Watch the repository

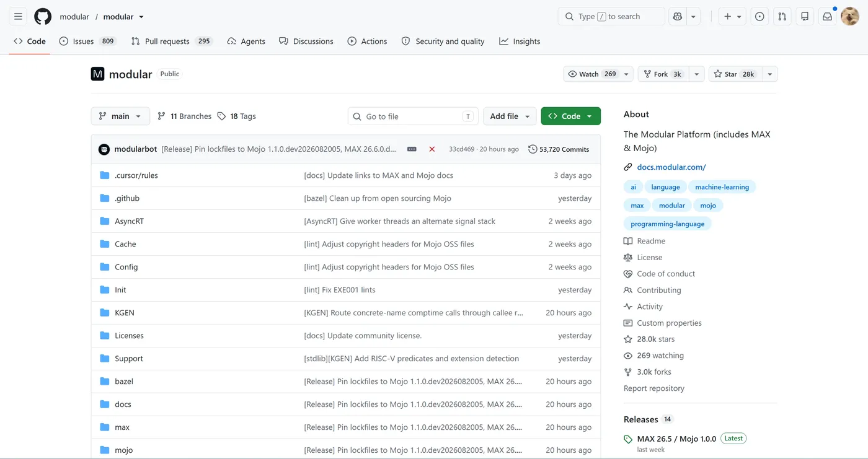pos(591,74)
